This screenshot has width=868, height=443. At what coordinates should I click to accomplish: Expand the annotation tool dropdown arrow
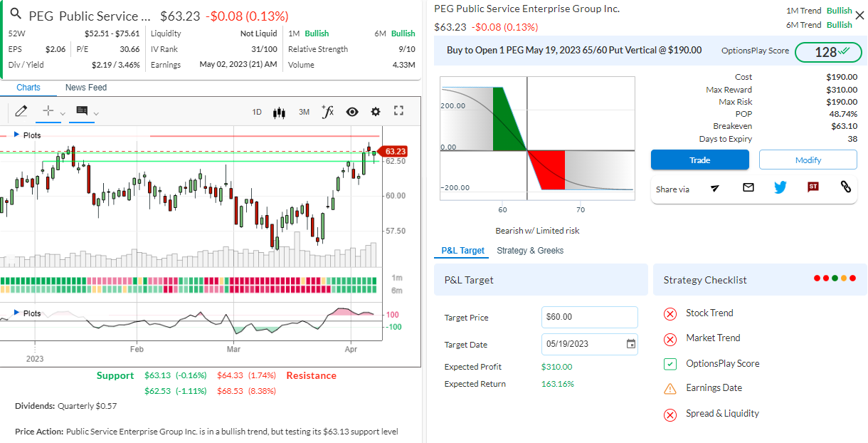click(x=96, y=113)
